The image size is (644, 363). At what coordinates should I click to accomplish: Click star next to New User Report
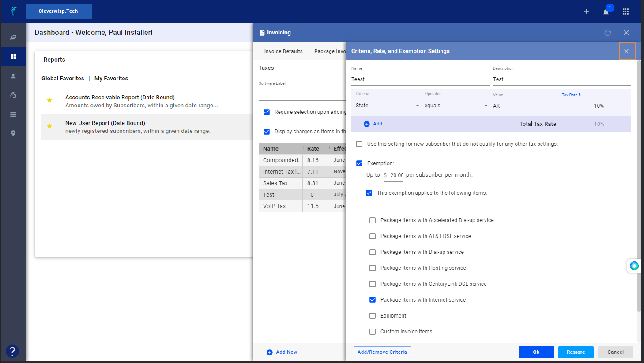[x=49, y=126]
